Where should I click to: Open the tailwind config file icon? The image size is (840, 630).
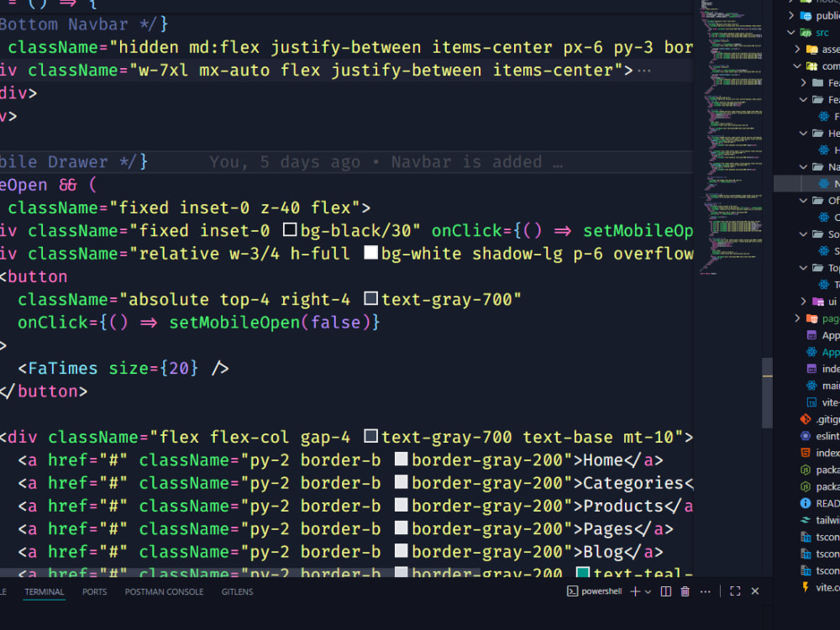tap(806, 520)
